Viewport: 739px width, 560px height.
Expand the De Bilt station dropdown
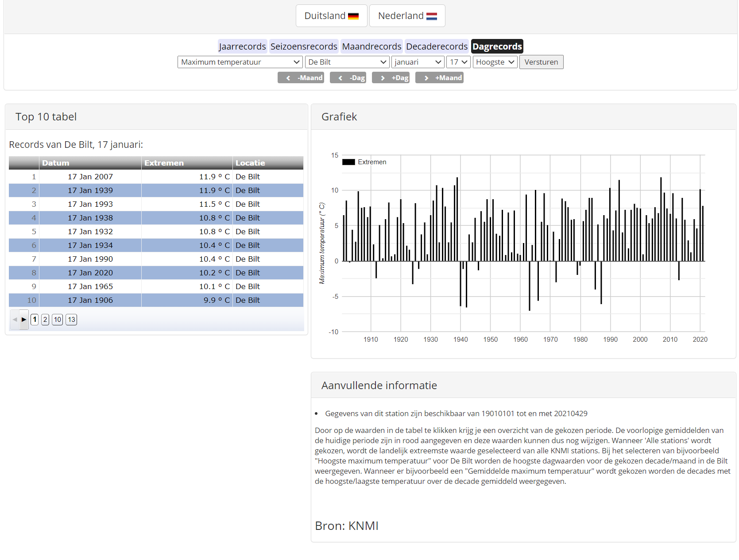[x=347, y=62]
